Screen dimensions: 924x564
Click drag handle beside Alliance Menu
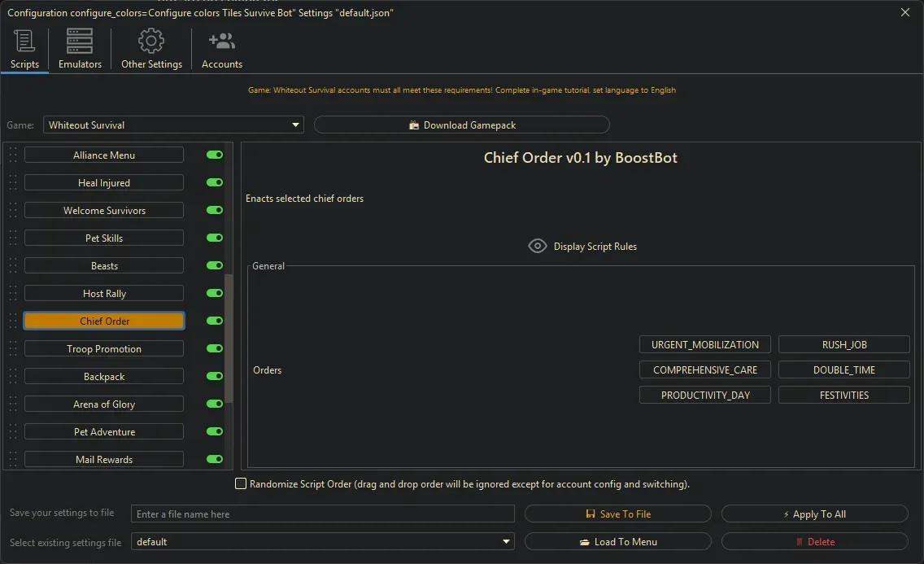(12, 155)
